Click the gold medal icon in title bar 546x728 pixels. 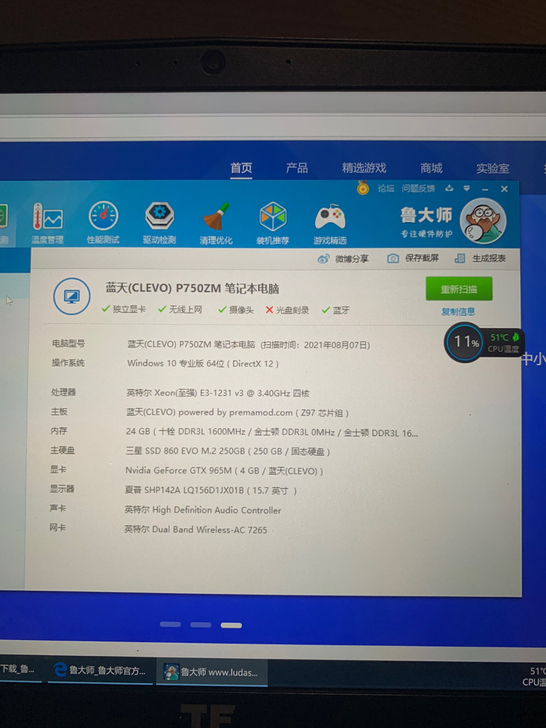point(363,188)
